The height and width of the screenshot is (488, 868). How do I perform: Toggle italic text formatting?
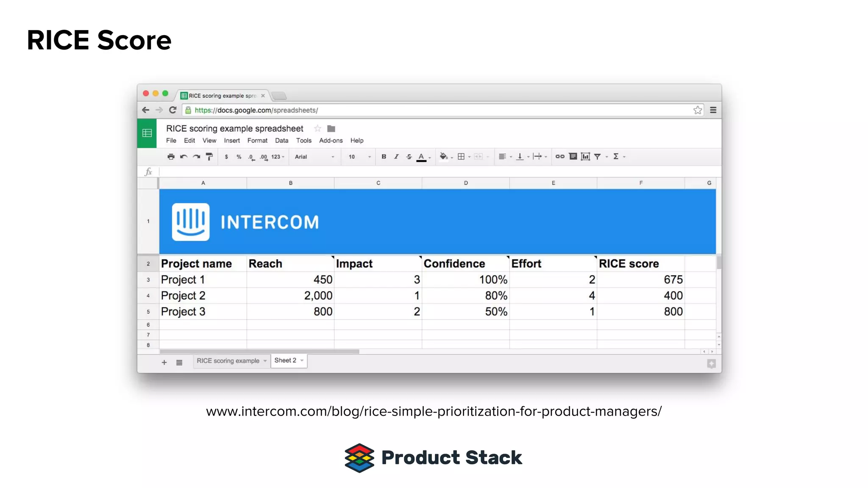pyautogui.click(x=396, y=157)
